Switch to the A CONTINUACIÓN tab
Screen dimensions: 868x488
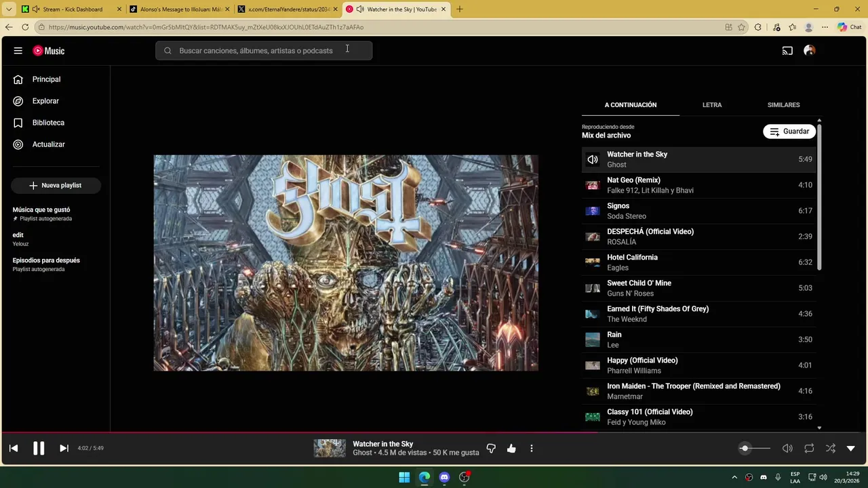(x=631, y=105)
